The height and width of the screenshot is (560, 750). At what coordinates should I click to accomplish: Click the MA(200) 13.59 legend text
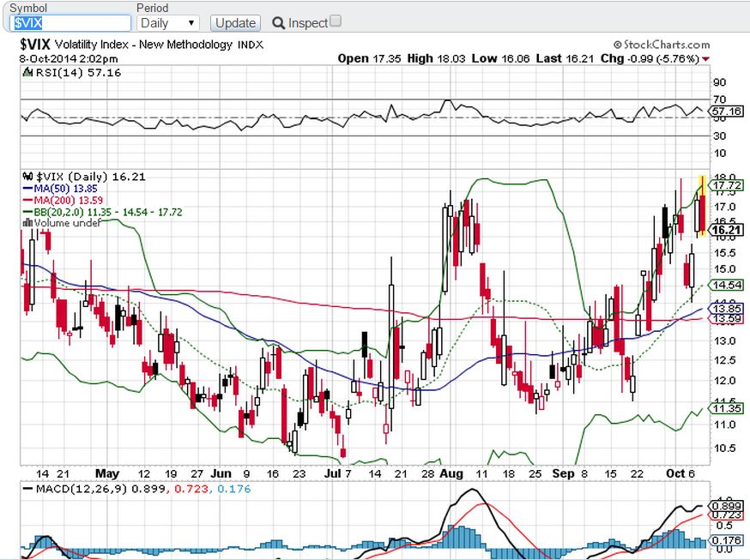coord(68,200)
